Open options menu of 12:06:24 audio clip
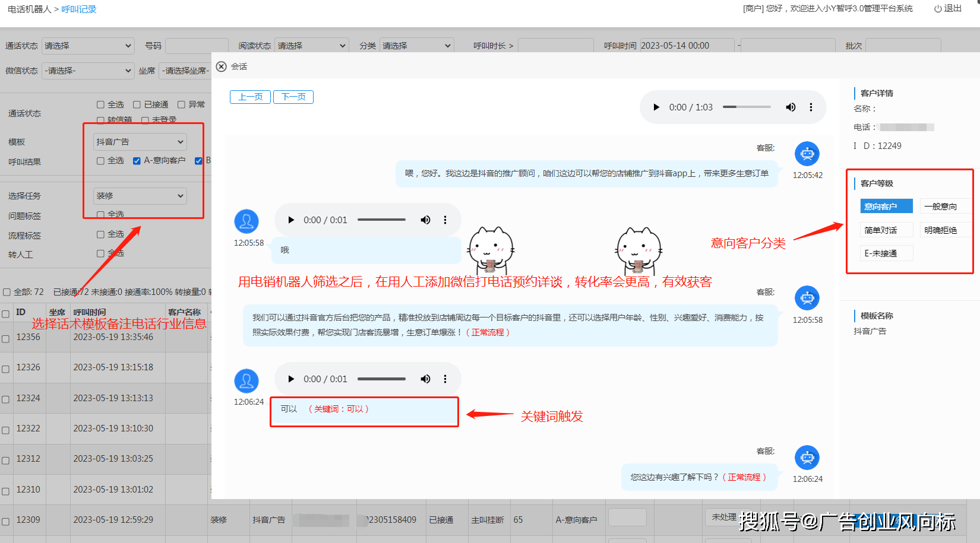The height and width of the screenshot is (543, 980). pyautogui.click(x=445, y=379)
